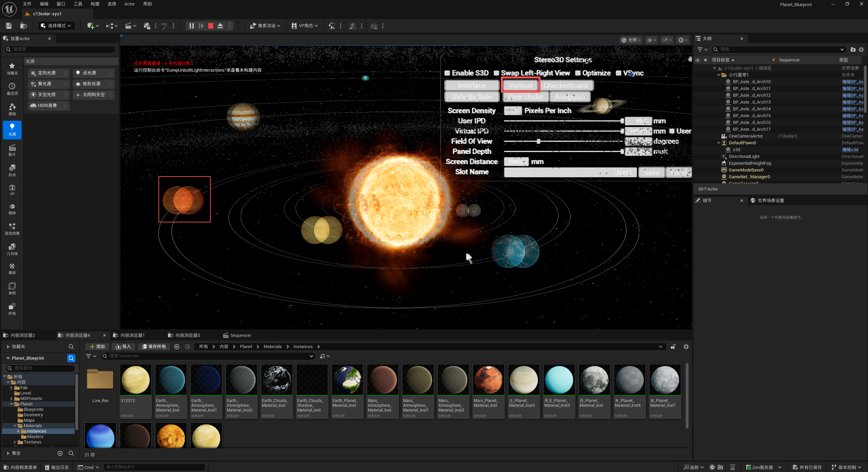The image size is (868, 472).
Task: Click the 保存所有 save all button
Action: (x=154, y=347)
